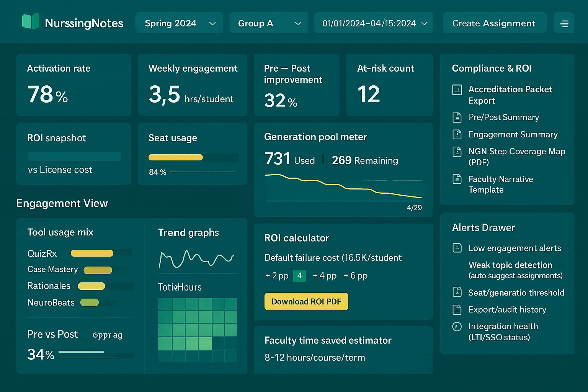Open the Faculty Narrative Template icon
This screenshot has height=392, width=588.
click(x=457, y=179)
